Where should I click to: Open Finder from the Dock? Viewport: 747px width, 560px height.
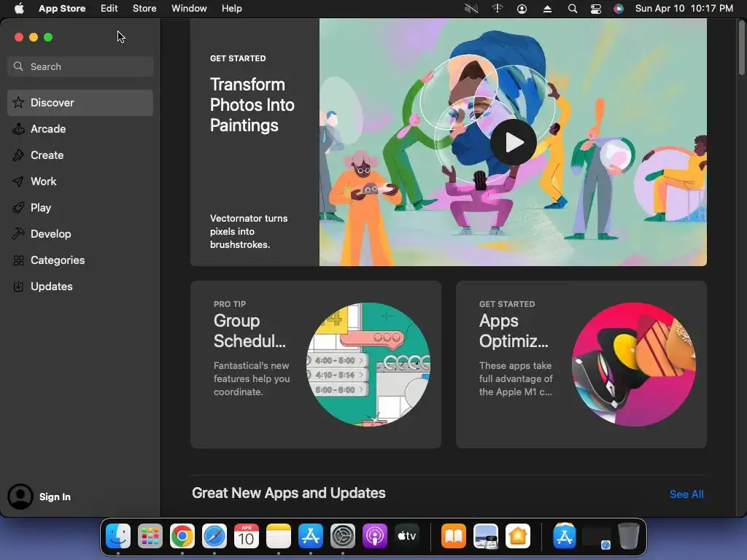(117, 536)
